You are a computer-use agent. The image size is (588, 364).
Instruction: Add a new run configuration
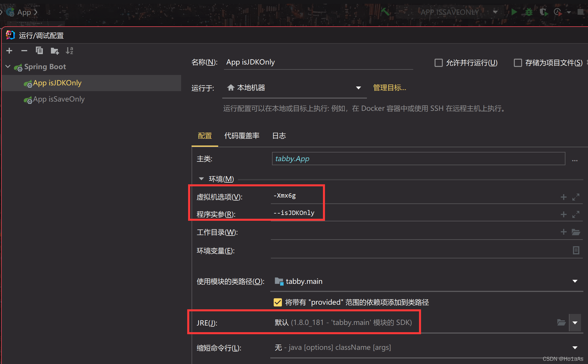point(9,51)
